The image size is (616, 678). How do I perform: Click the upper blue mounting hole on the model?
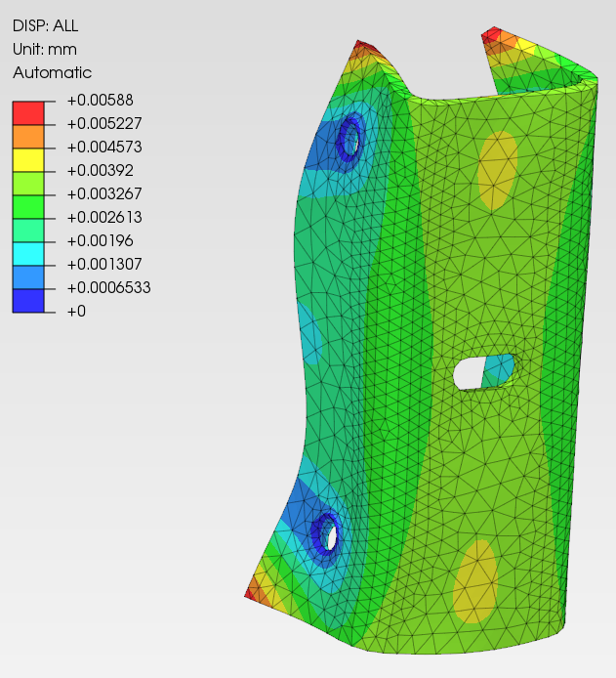pos(350,138)
